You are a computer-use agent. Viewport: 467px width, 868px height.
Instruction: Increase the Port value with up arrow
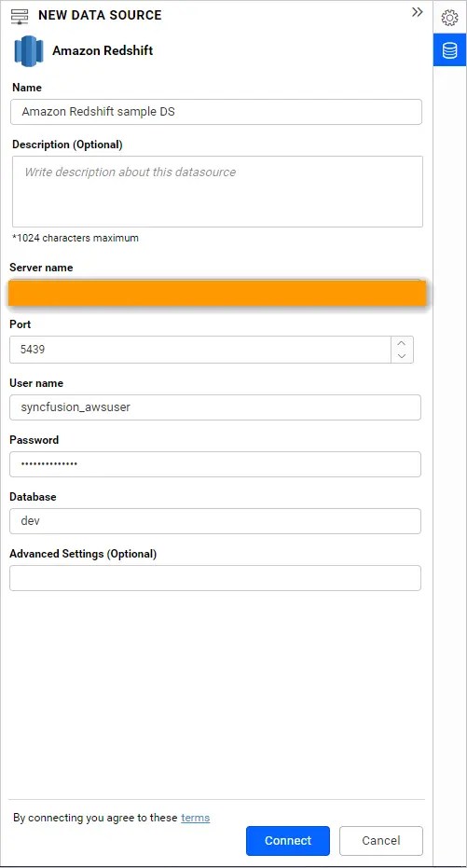coord(403,343)
